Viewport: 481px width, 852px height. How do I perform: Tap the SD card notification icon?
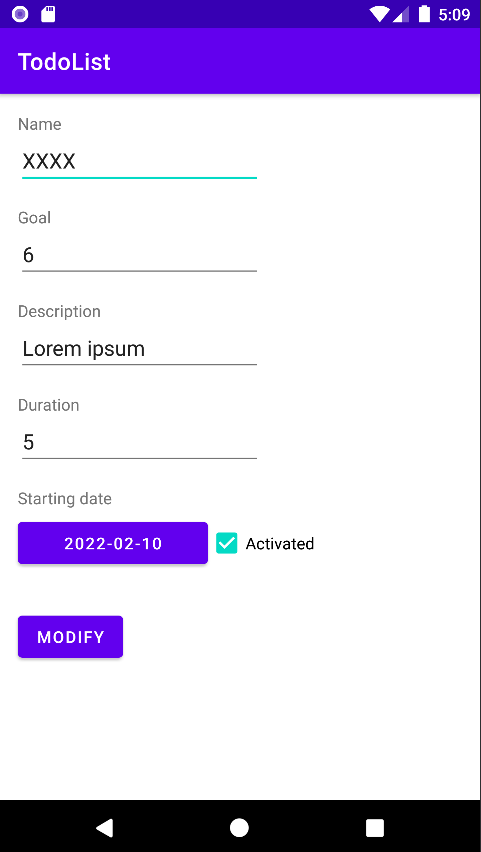point(49,14)
